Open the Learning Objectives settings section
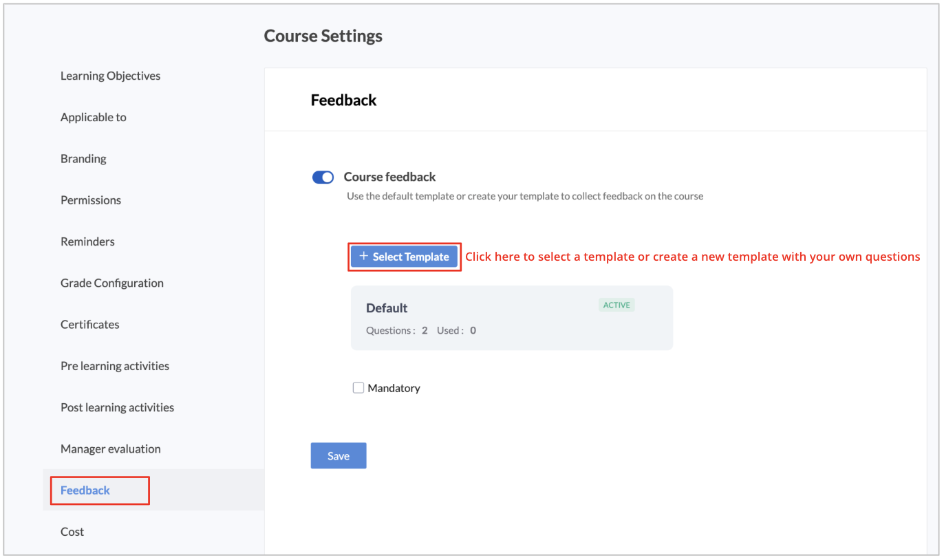Image resolution: width=944 pixels, height=560 pixels. [x=110, y=76]
